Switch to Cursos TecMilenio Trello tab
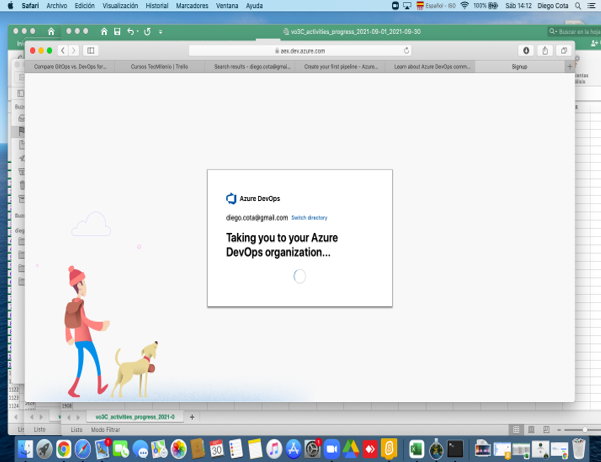 [x=159, y=67]
